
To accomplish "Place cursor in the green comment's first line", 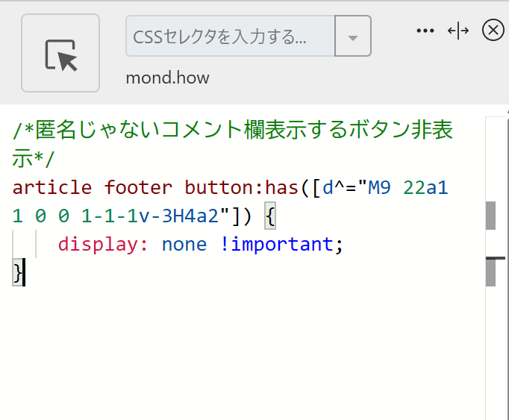I will tap(232, 130).
